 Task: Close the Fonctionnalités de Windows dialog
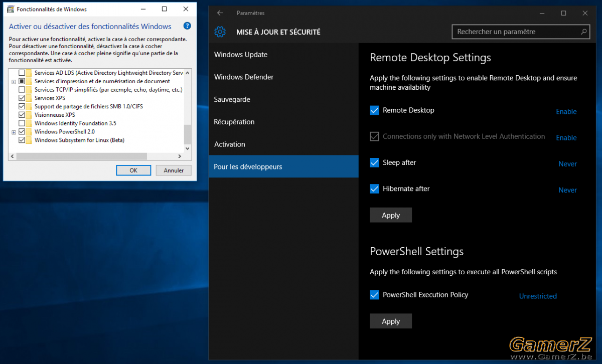186,9
